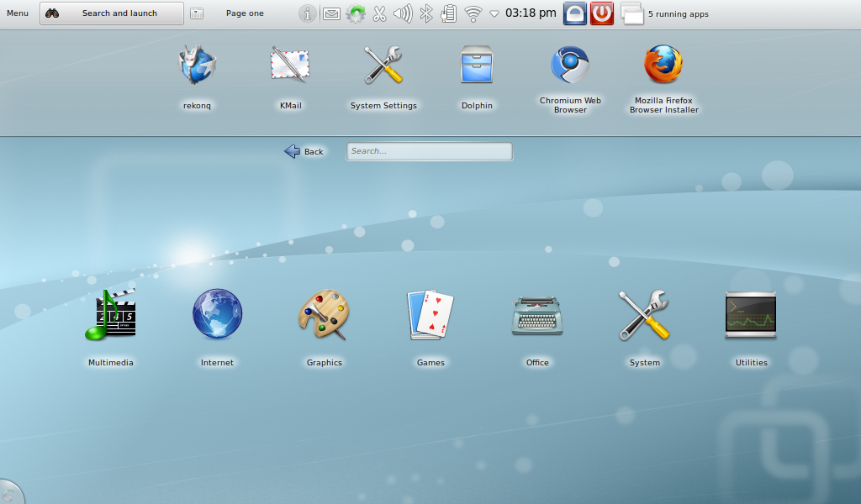The image size is (861, 504).
Task: Open KMail from the favorites strip
Action: [290, 66]
